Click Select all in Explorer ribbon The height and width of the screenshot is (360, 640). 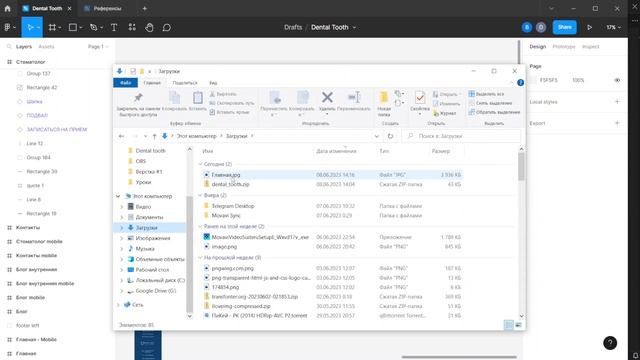click(x=486, y=94)
